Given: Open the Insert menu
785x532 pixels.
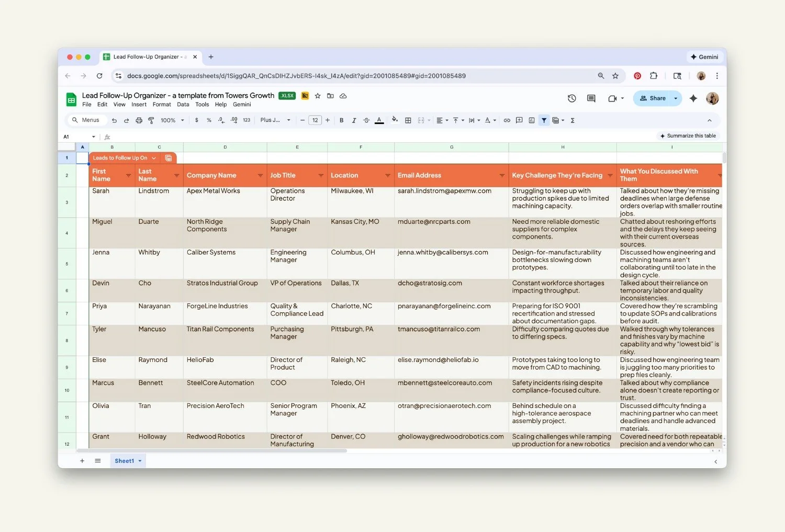Looking at the screenshot, I should point(139,105).
